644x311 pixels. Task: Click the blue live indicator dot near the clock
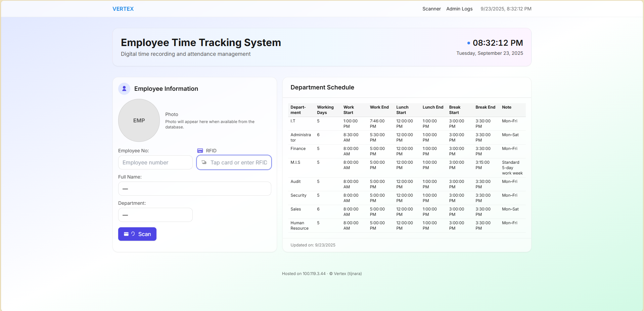coord(469,43)
